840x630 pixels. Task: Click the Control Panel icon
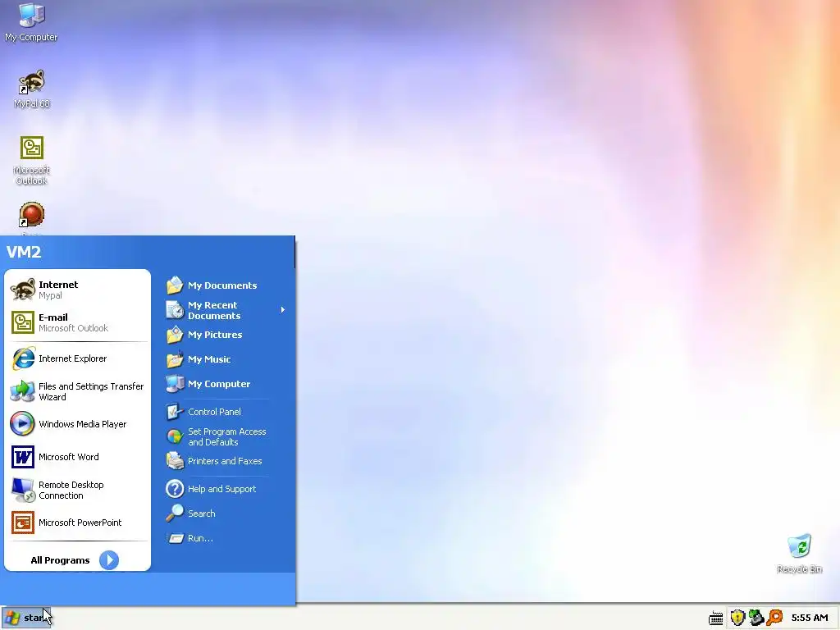click(175, 412)
